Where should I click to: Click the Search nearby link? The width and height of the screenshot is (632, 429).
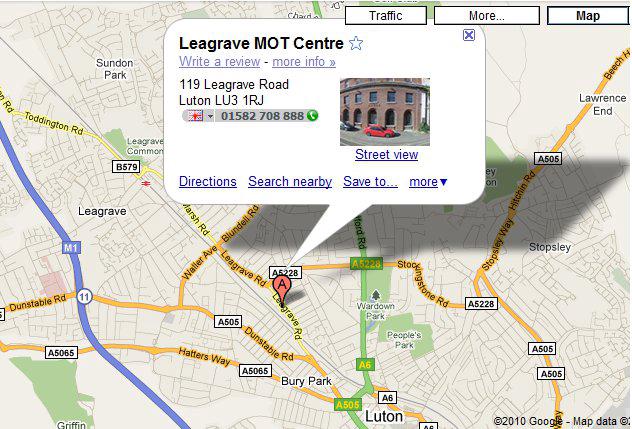tap(290, 182)
